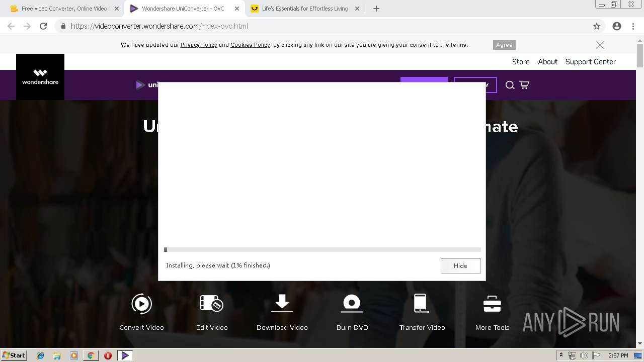Open the Store menu item

tap(521, 62)
